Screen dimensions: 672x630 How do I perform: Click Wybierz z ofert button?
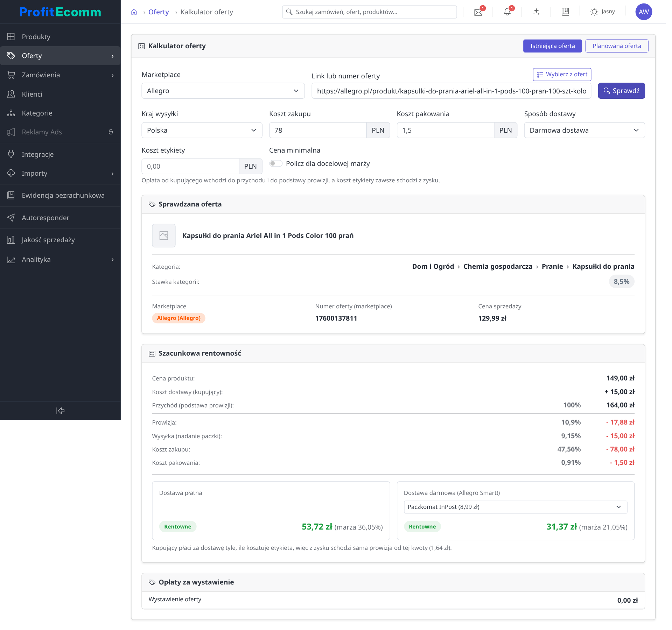562,75
